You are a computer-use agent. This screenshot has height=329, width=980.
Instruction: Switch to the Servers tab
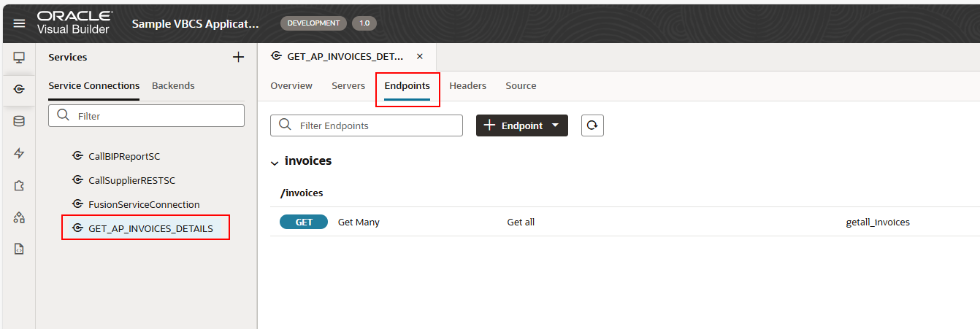click(x=348, y=85)
